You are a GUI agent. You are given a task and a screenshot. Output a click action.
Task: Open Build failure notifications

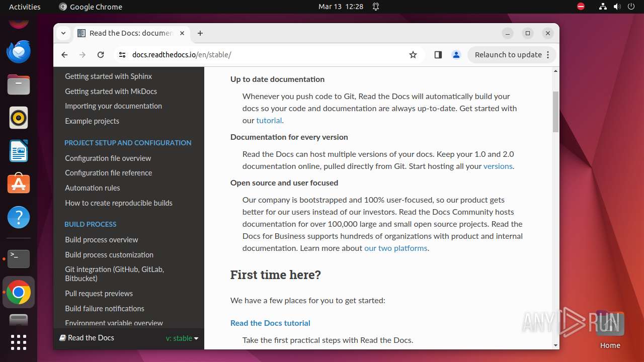(x=105, y=309)
